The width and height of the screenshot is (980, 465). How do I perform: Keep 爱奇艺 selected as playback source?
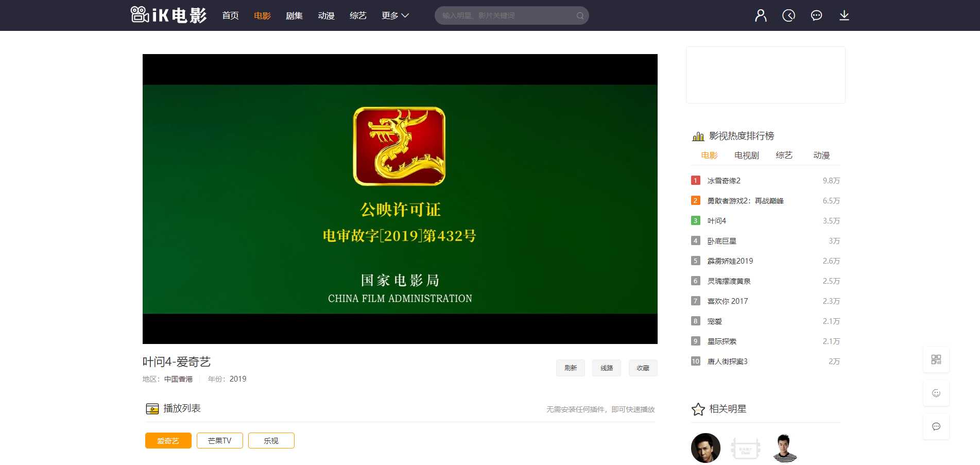click(x=168, y=440)
